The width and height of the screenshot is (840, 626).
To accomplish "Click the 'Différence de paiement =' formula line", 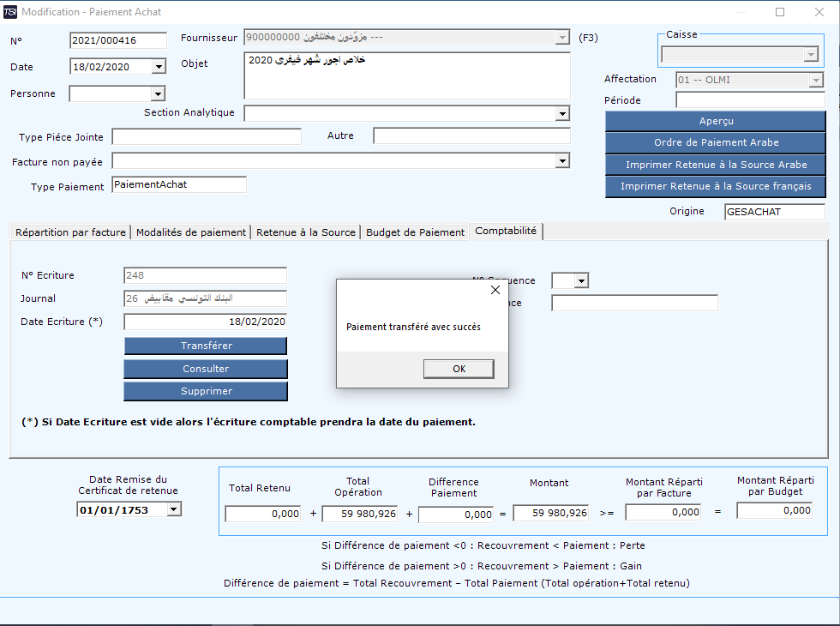I will [x=457, y=583].
